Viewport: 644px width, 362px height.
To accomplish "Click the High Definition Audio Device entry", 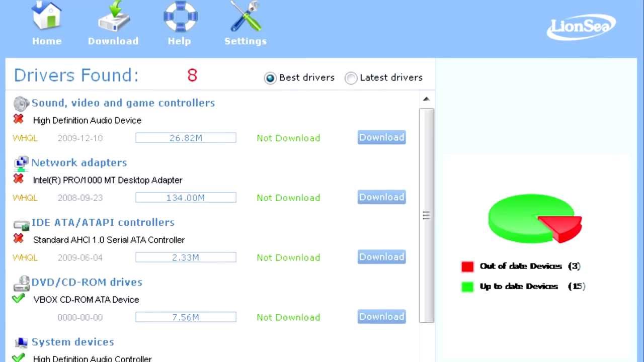I will point(87,120).
